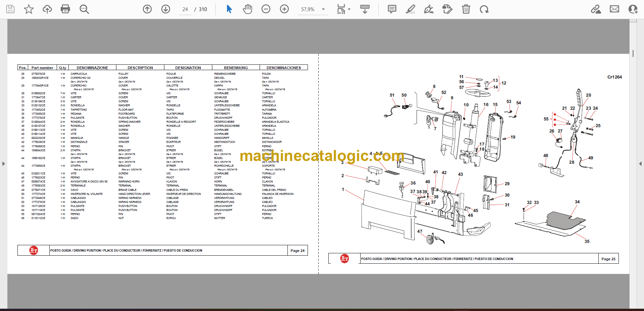Select the 'BRAKE CABLE' description
The image size is (644, 311).
click(127, 190)
